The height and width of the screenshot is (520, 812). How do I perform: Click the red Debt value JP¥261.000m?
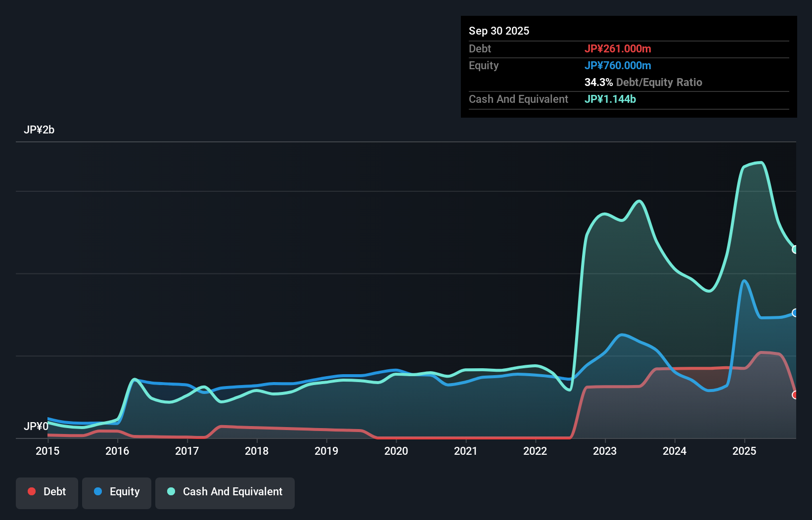tap(619, 48)
